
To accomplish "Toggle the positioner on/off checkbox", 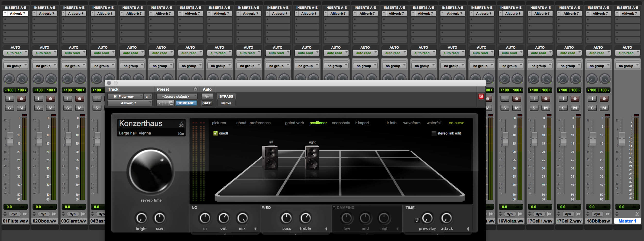I will [x=215, y=133].
